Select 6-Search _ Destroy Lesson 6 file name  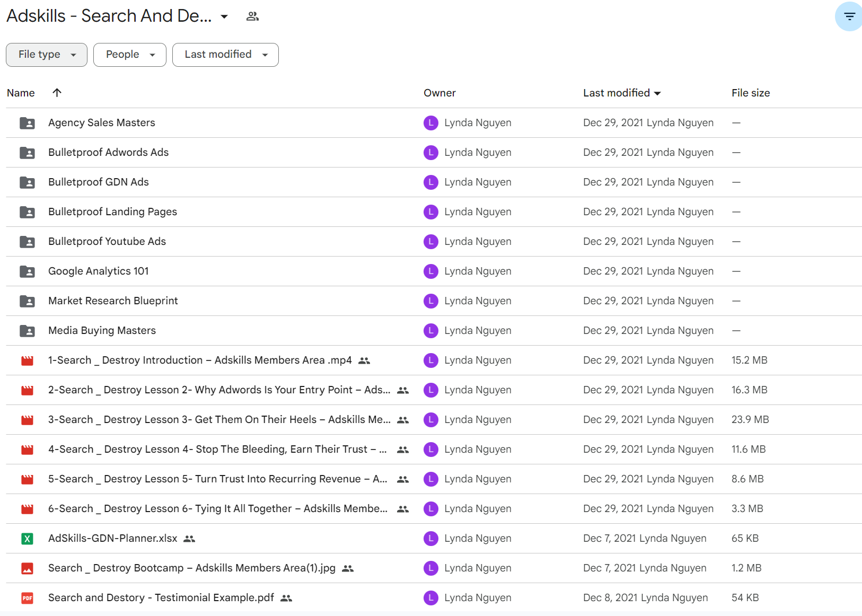point(218,509)
